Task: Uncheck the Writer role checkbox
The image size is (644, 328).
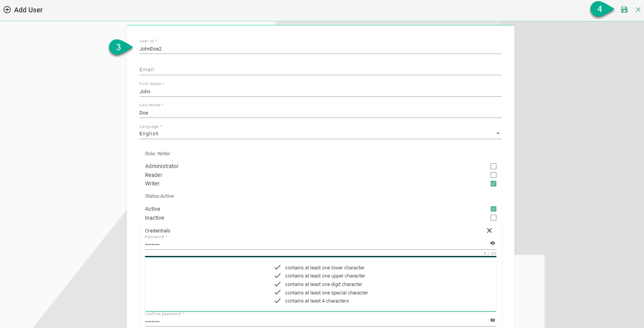Action: (x=493, y=184)
